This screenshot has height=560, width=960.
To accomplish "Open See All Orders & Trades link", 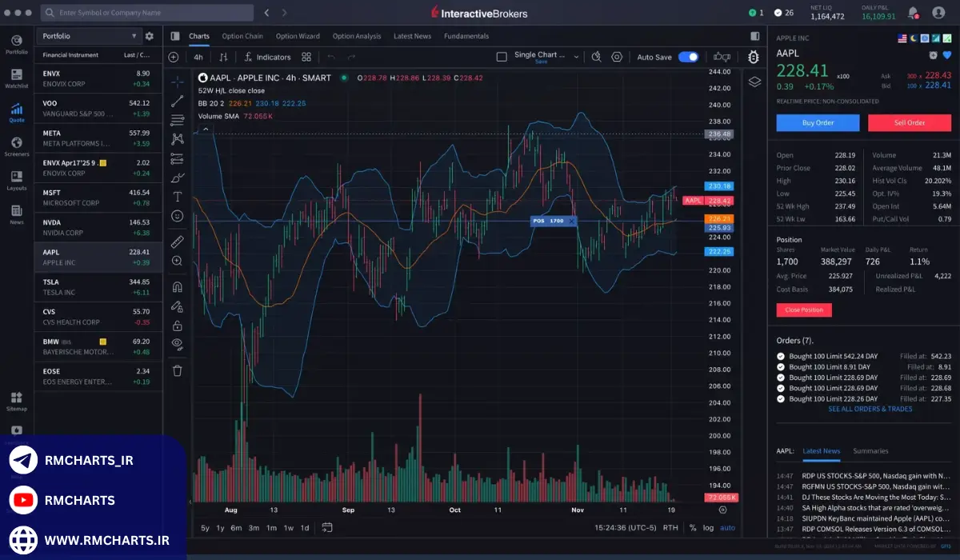I will point(870,409).
